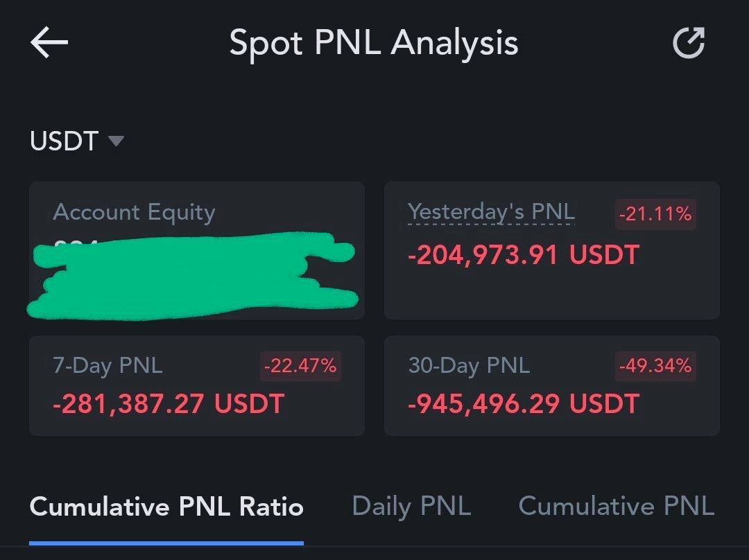Tap the -281,387.27 USDT value
Image resolution: width=749 pixels, height=560 pixels.
[169, 404]
